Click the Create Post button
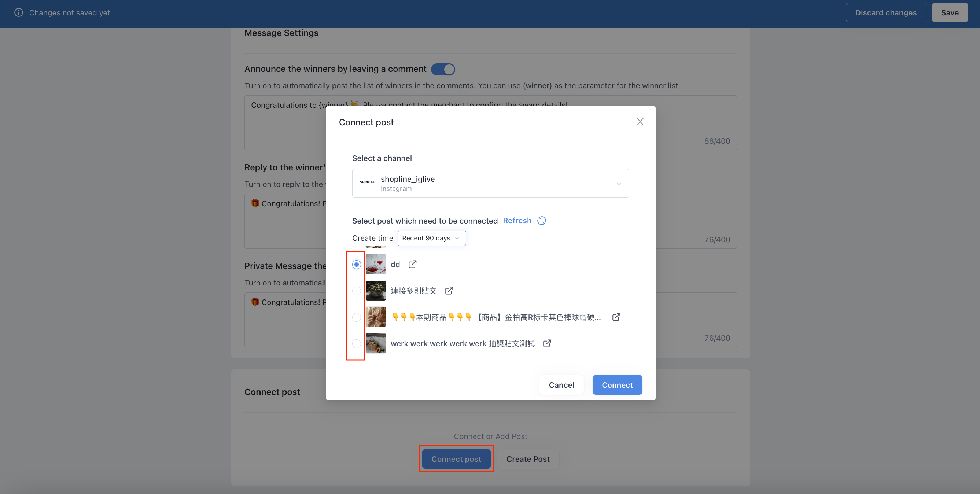This screenshot has width=980, height=494. (528, 459)
